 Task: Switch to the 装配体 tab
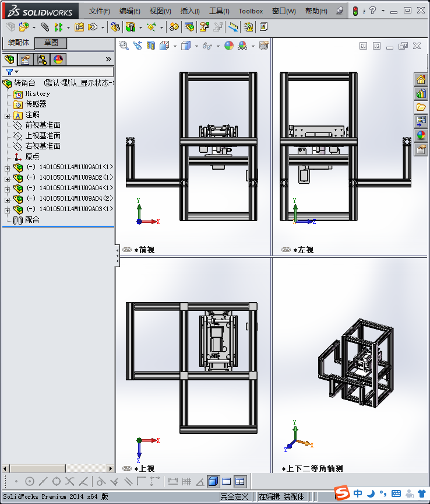(18, 43)
